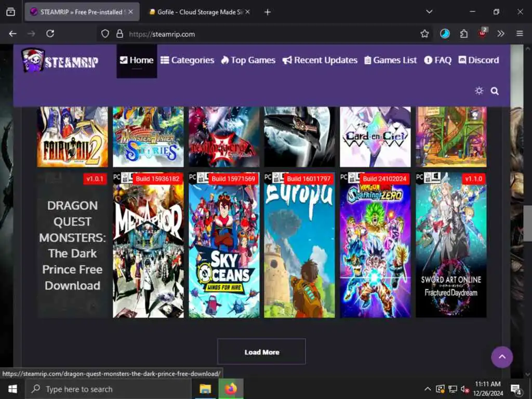Open the Firefox View icon

tap(10, 12)
